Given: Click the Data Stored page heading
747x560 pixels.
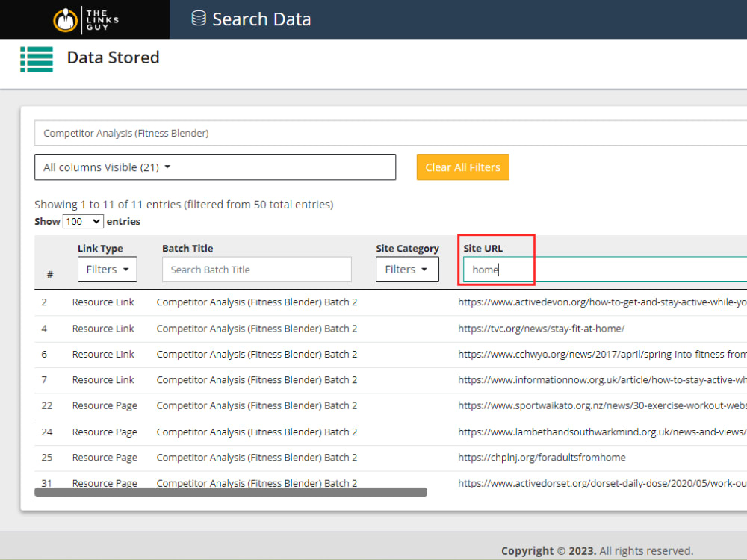Looking at the screenshot, I should pos(113,58).
